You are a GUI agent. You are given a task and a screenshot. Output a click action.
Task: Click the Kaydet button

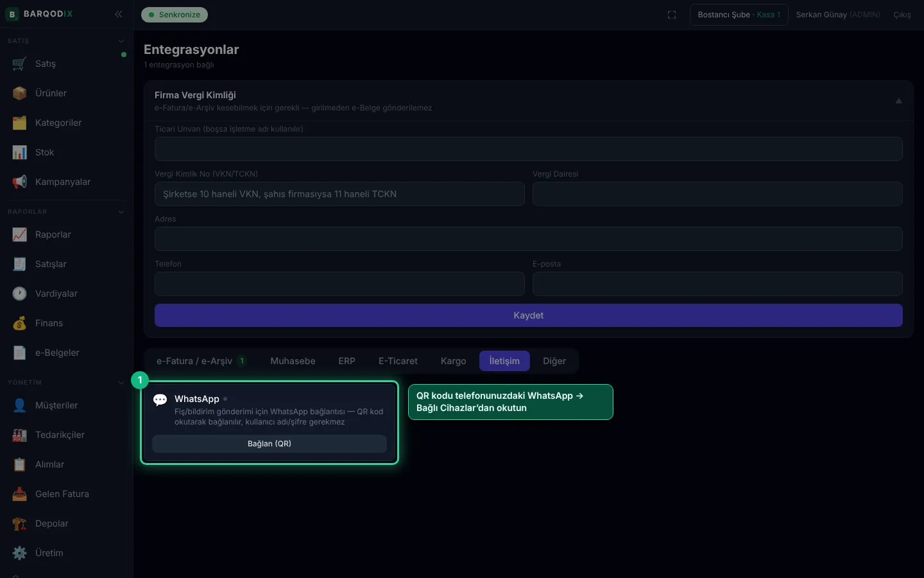tap(529, 315)
